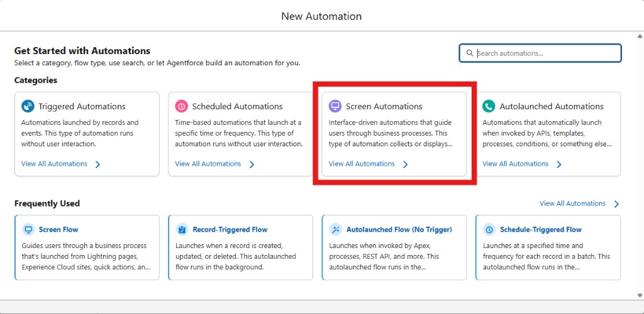This screenshot has width=644, height=314.
Task: Click the Autolaunched Automations phone icon
Action: point(489,106)
